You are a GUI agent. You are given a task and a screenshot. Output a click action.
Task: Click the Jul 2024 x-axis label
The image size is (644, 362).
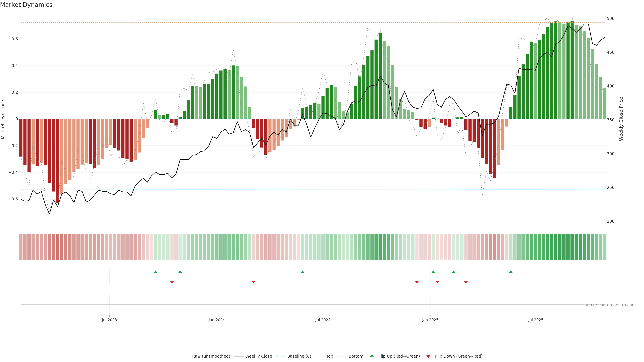click(x=323, y=320)
